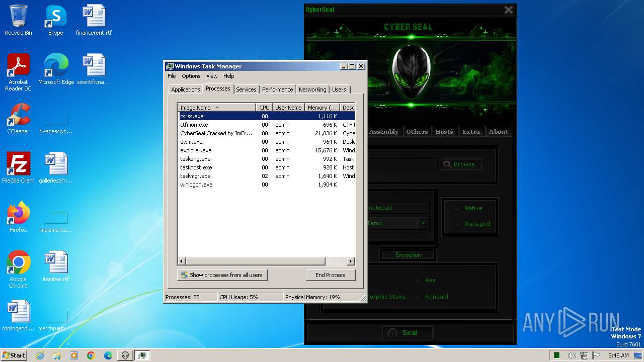Click the Start button

[14, 355]
